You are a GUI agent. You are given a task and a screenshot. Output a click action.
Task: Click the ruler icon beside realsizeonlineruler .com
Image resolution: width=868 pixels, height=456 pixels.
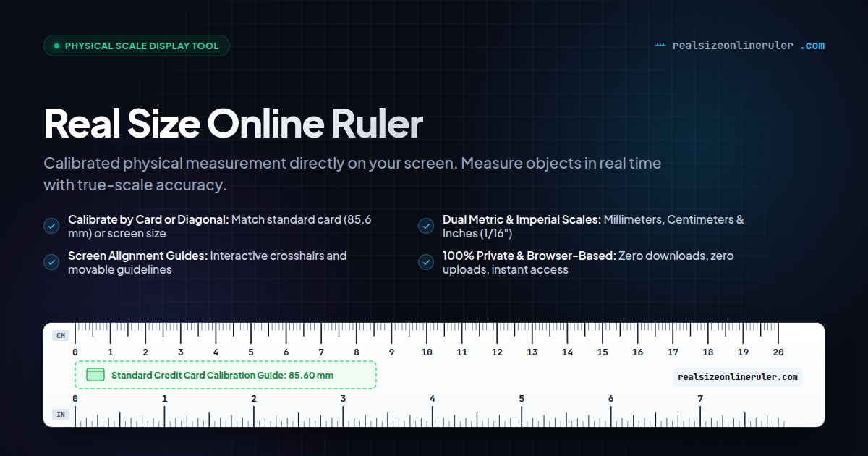[x=660, y=45]
